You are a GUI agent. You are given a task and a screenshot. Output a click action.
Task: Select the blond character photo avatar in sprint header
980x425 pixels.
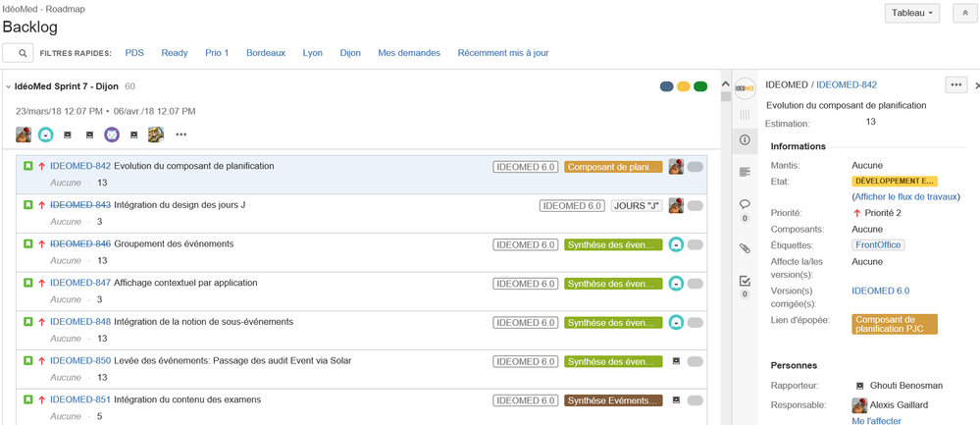click(x=156, y=134)
